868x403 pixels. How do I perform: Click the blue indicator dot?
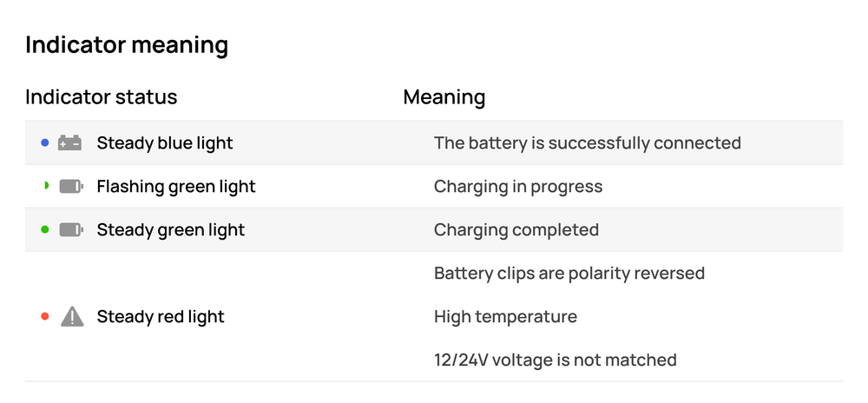pos(45,142)
